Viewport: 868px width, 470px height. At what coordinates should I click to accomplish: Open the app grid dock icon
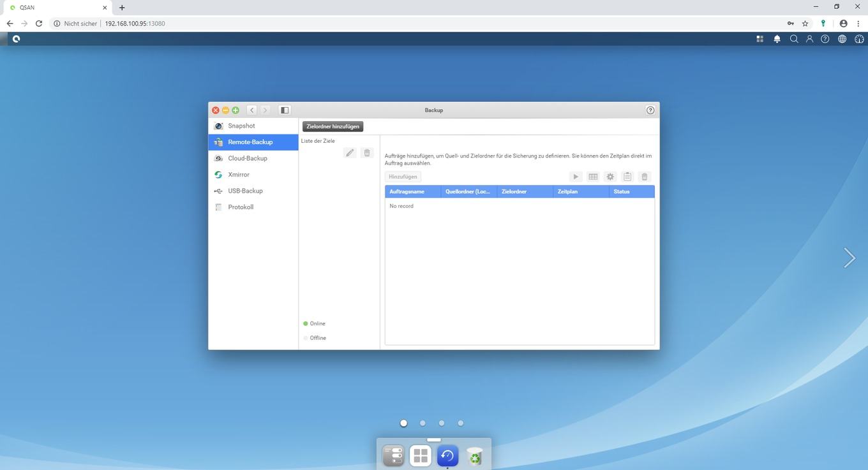click(421, 456)
